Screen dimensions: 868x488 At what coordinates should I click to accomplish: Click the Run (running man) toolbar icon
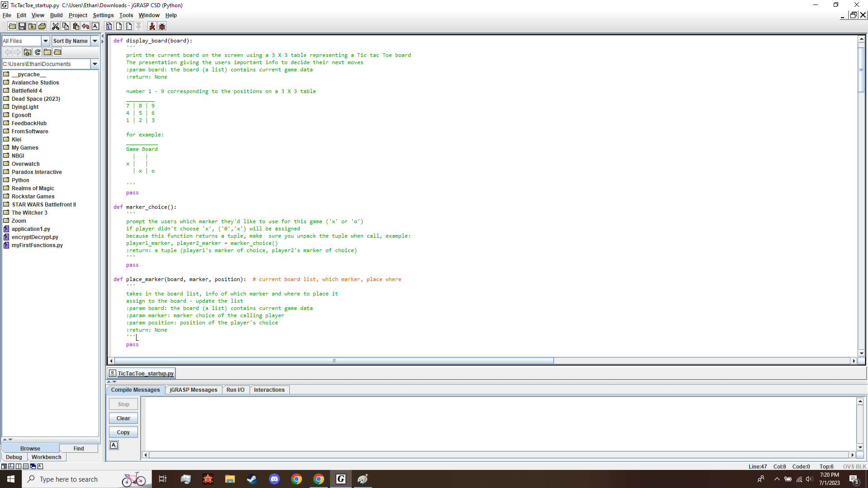(x=152, y=27)
